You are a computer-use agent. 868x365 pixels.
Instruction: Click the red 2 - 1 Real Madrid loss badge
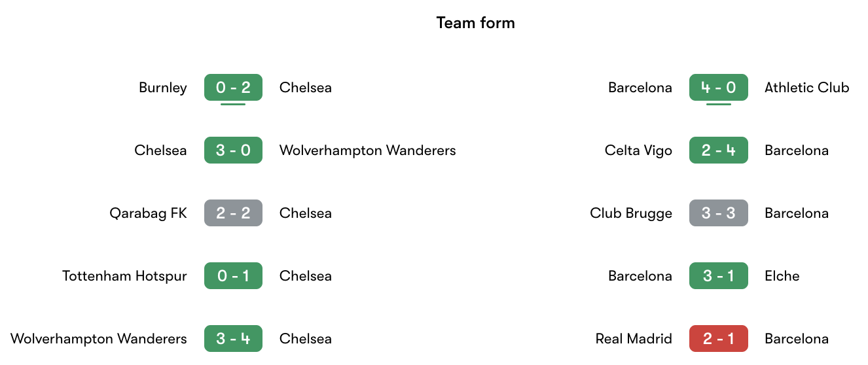(x=718, y=339)
